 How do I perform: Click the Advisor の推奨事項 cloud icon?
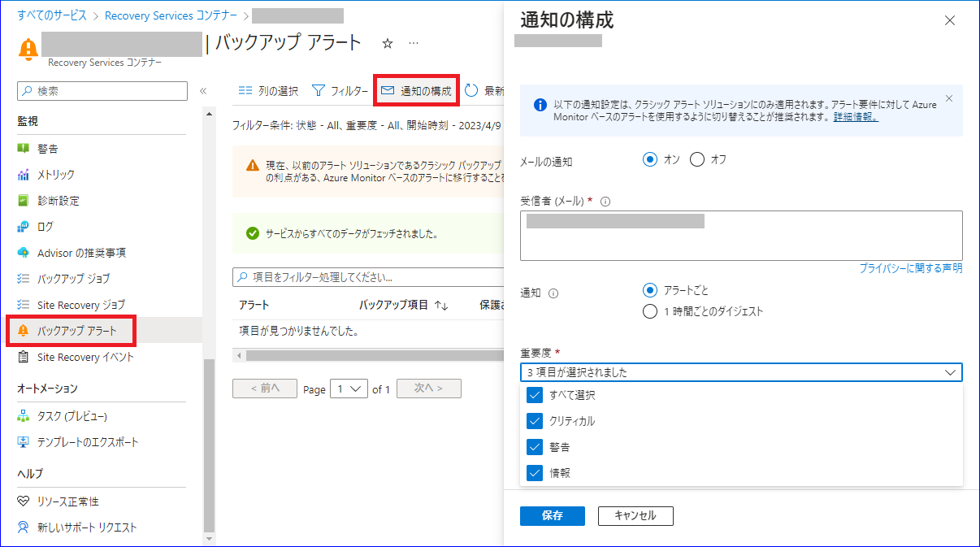(24, 253)
